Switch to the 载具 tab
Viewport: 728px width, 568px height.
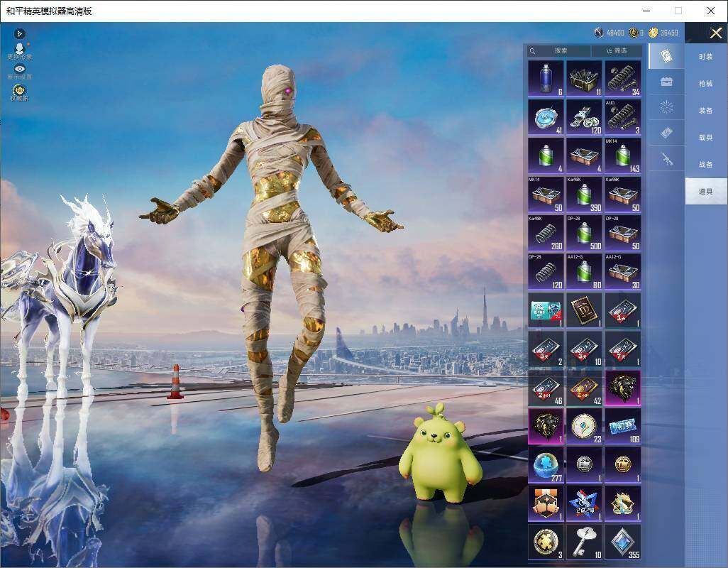706,138
